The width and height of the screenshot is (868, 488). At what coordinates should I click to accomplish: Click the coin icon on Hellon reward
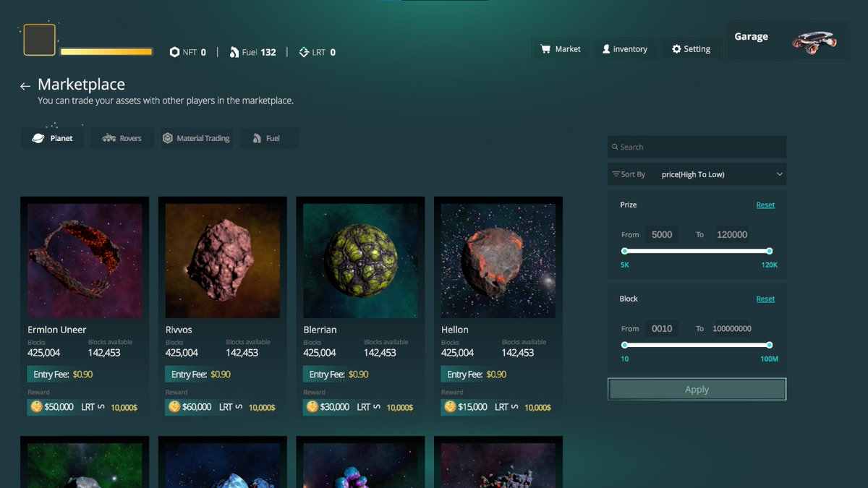click(x=450, y=407)
